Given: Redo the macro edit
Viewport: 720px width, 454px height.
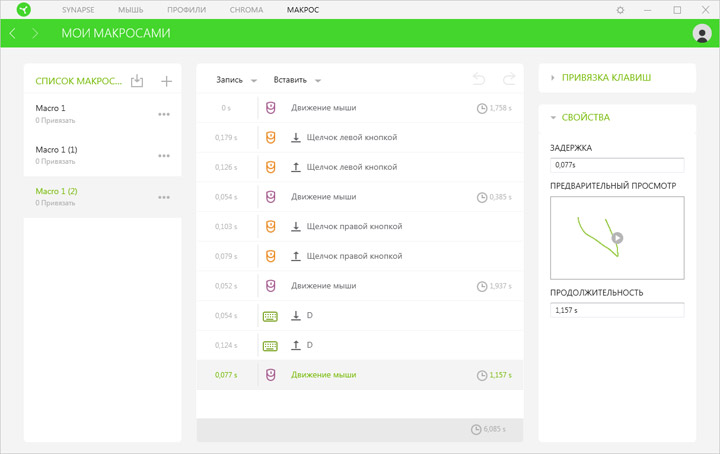Looking at the screenshot, I should pyautogui.click(x=509, y=79).
